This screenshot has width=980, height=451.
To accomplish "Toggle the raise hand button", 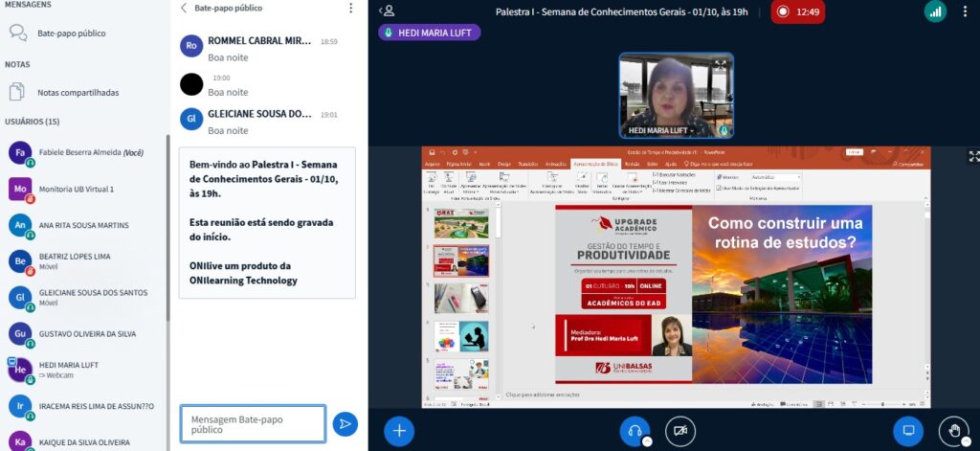I will click(953, 430).
